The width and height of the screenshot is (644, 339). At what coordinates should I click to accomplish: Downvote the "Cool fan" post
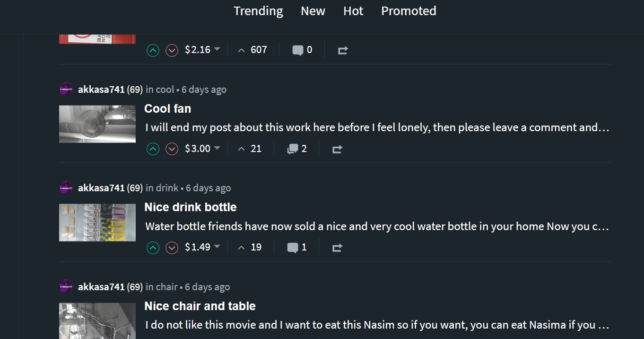pos(172,149)
